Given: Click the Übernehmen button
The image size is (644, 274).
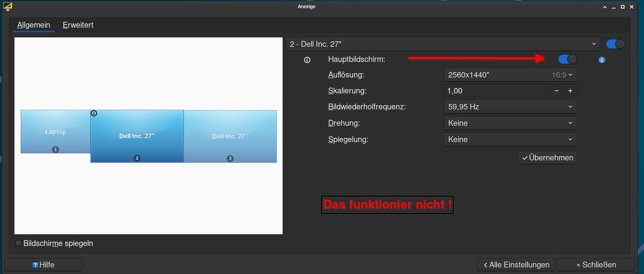Looking at the screenshot, I should (548, 158).
